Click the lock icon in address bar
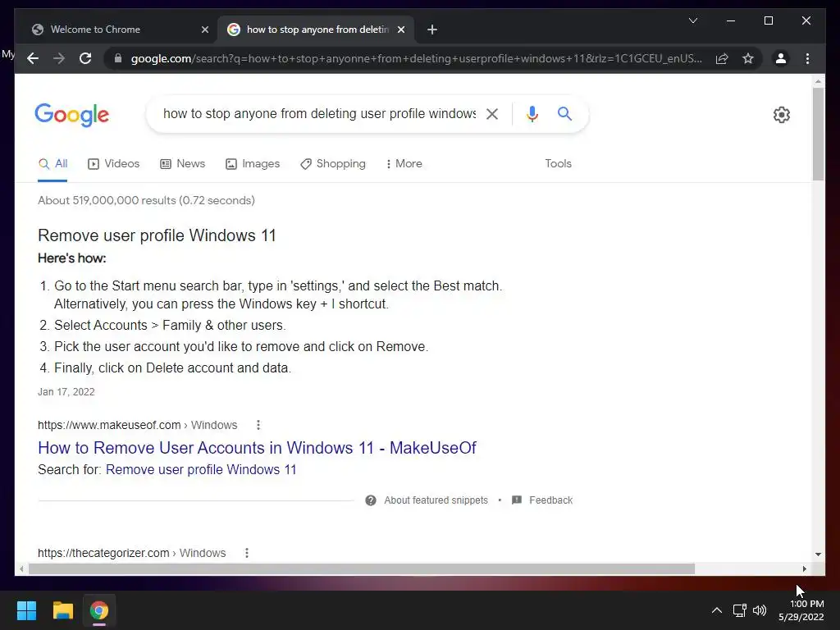The height and width of the screenshot is (630, 840). pos(118,58)
